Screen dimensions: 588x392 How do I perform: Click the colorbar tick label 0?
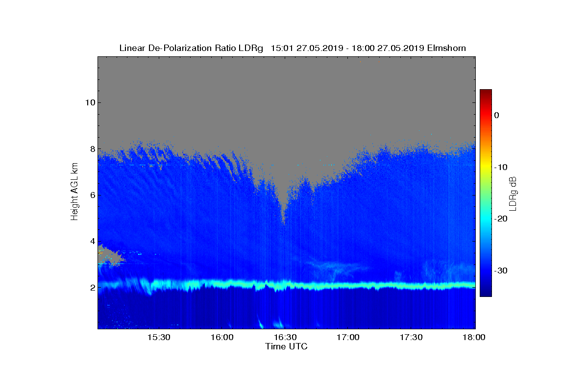tap(496, 115)
